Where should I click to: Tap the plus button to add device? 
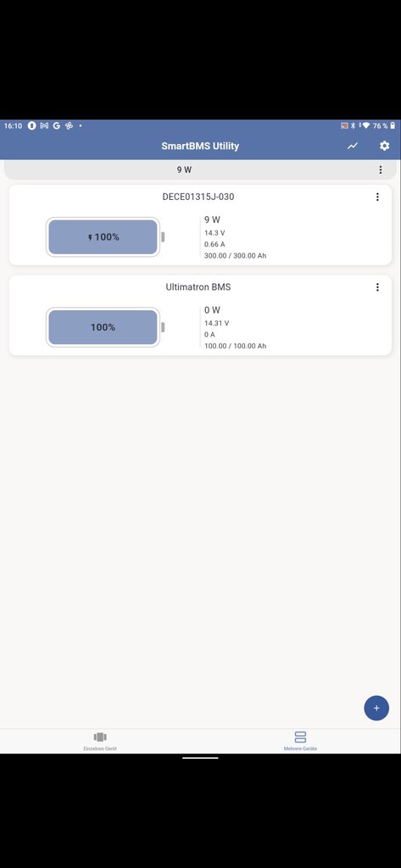pos(376,708)
